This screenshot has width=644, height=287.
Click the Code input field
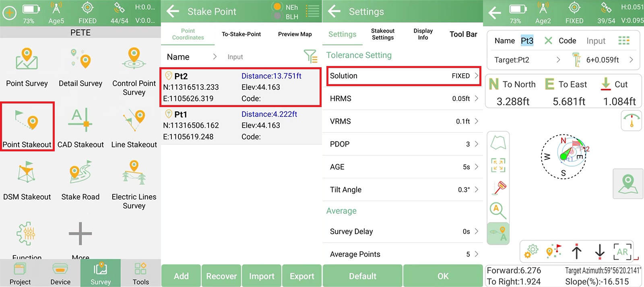[595, 41]
